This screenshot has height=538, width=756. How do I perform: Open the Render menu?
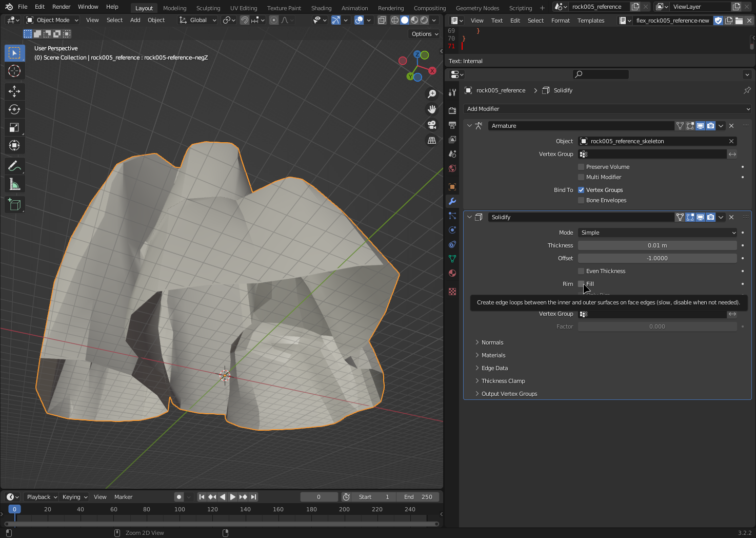tap(61, 7)
